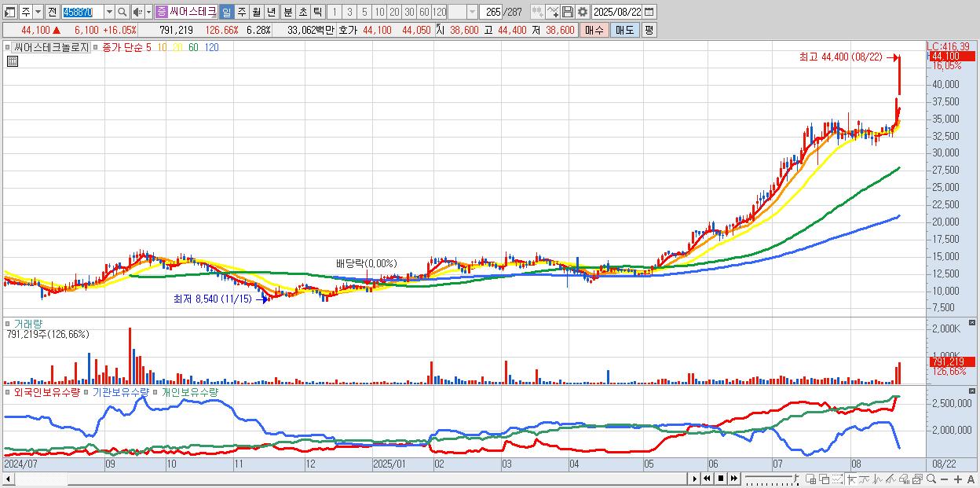Screen dimensions: 980x488
Task: Click the 매도 sell button
Action: click(624, 30)
